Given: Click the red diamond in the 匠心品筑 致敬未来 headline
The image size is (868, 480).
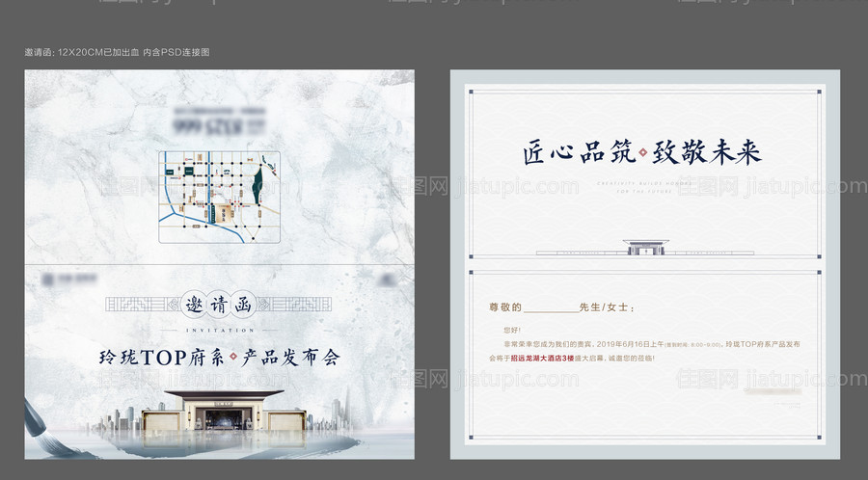Looking at the screenshot, I should click(x=644, y=154).
